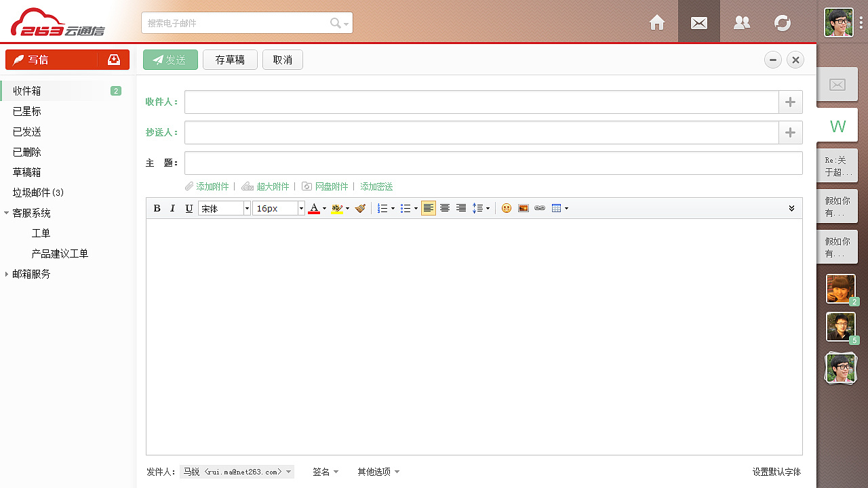Toggle italic formatting
The image size is (868, 488).
tap(173, 208)
